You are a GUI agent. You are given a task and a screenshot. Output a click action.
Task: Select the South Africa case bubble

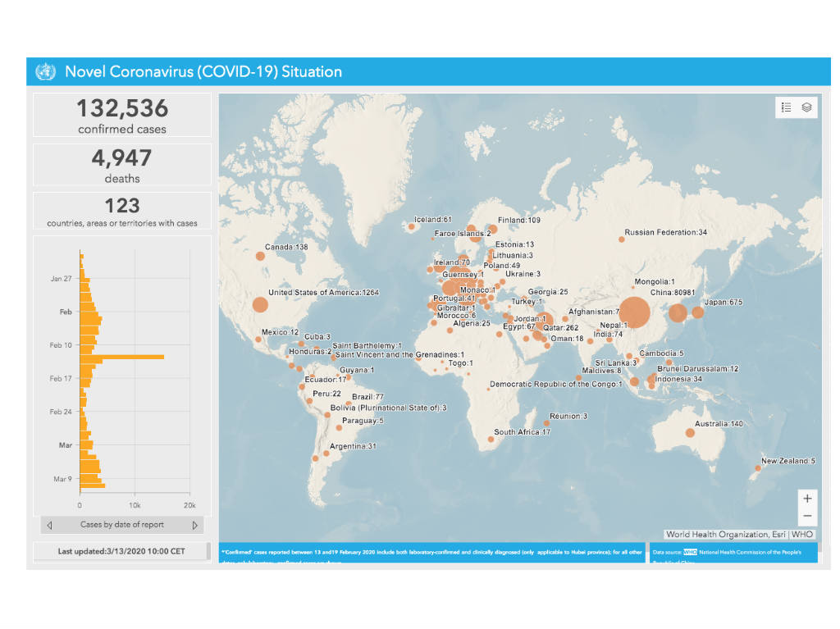(x=491, y=440)
